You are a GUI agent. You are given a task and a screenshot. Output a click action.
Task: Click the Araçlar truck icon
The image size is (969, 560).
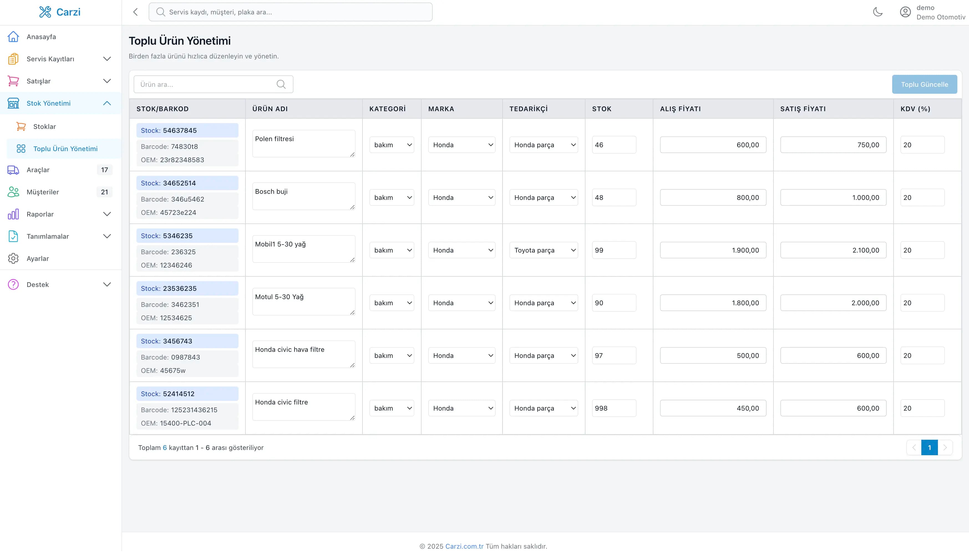pyautogui.click(x=13, y=170)
